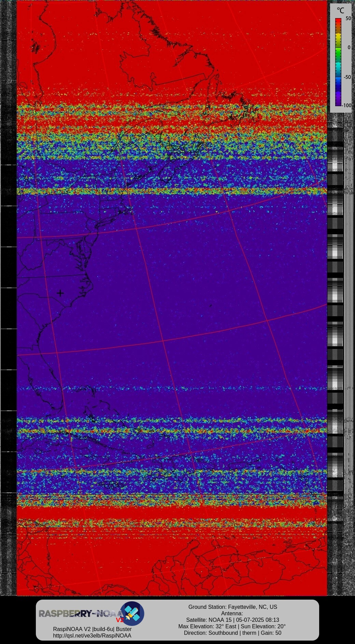Click the '-100' legend value
This screenshot has width=355, height=644.
point(347,106)
